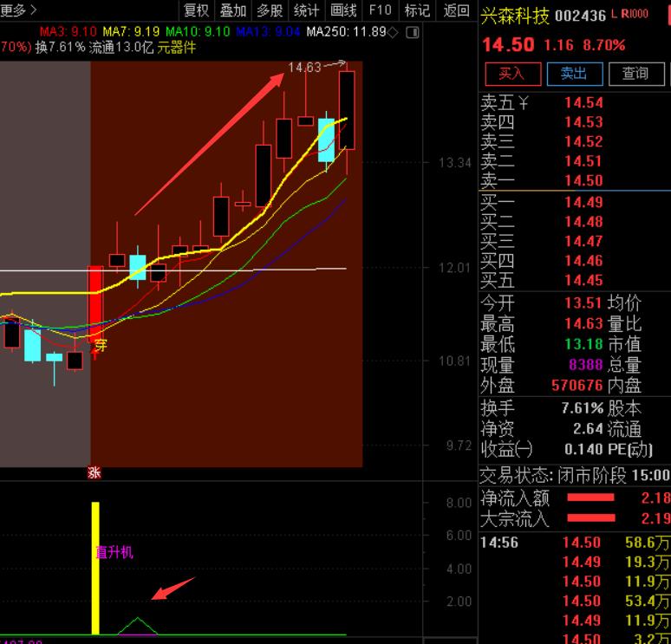671x644 pixels.
Task: Click the 卖二 price 14.51
Action: point(583,161)
